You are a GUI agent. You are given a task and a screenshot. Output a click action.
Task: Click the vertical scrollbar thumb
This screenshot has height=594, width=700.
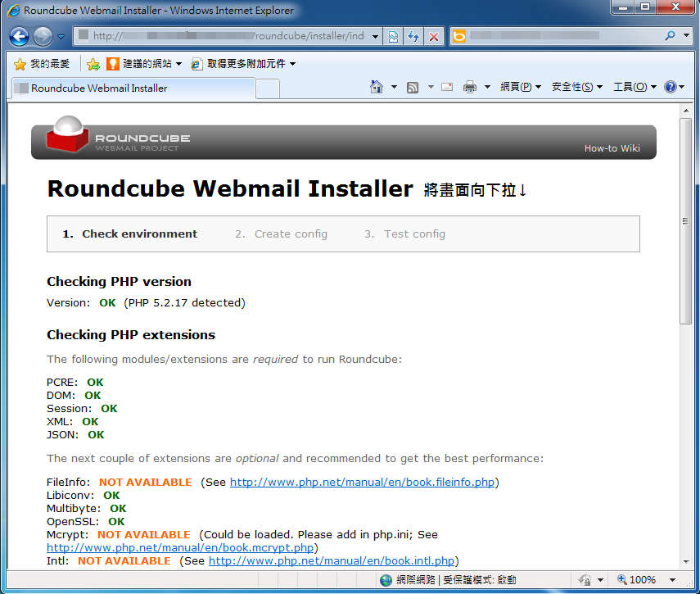[686, 220]
